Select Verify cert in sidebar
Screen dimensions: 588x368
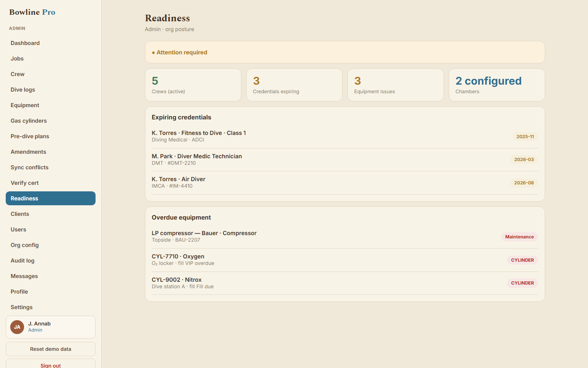coord(51,183)
